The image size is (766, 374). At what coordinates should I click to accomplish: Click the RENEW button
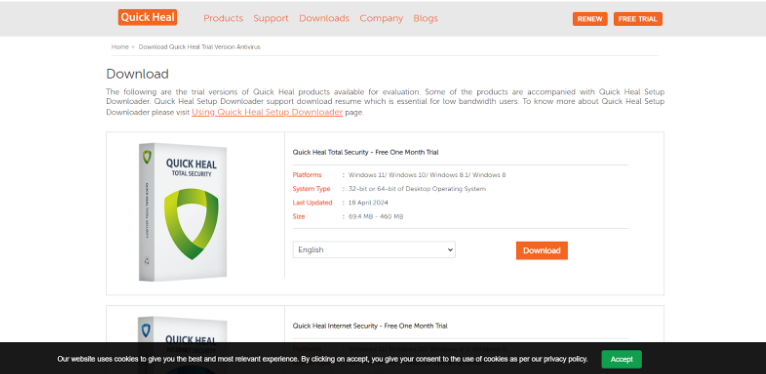point(590,19)
